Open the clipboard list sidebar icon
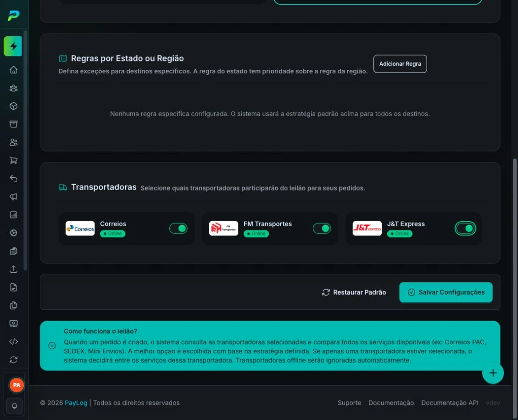518x420 pixels. [x=14, y=251]
